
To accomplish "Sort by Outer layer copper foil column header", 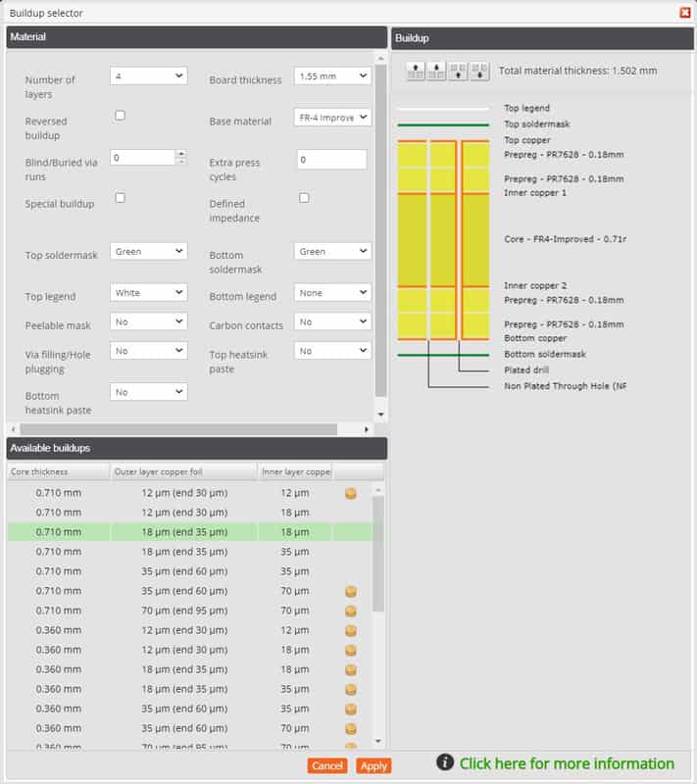I will click(183, 471).
